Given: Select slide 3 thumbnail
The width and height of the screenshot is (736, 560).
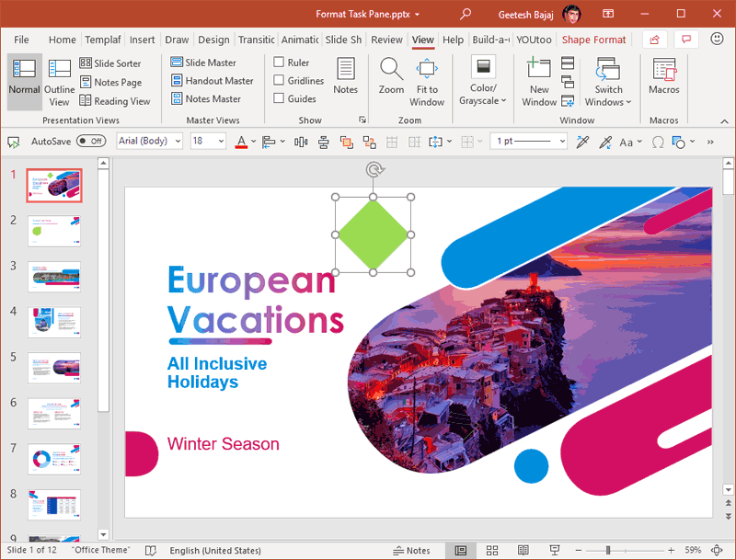Looking at the screenshot, I should [54, 277].
